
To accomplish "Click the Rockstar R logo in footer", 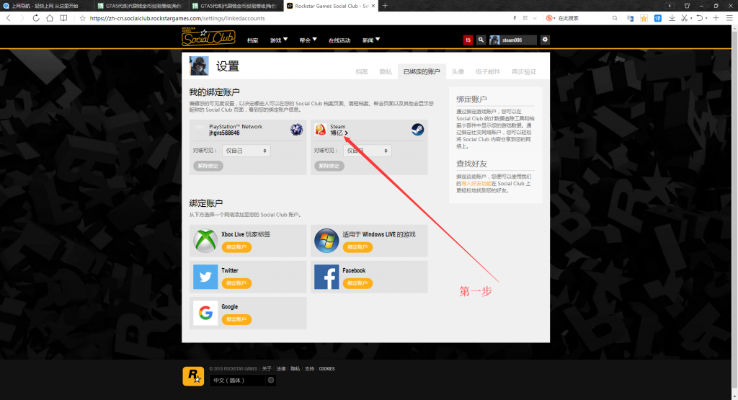I will (193, 376).
